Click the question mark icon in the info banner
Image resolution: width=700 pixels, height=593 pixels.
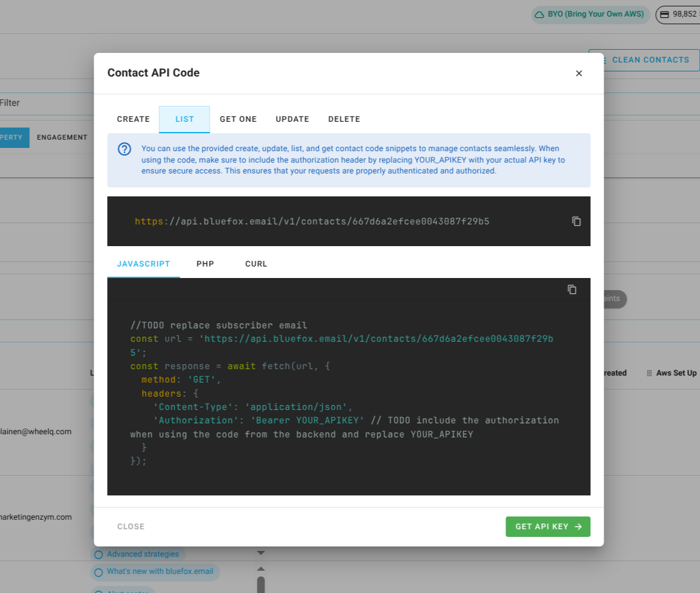pyautogui.click(x=124, y=149)
